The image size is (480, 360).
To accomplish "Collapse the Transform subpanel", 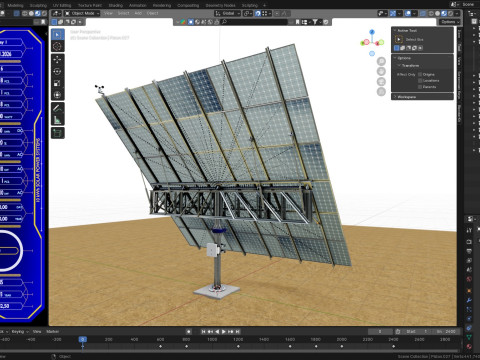I will tap(399, 66).
